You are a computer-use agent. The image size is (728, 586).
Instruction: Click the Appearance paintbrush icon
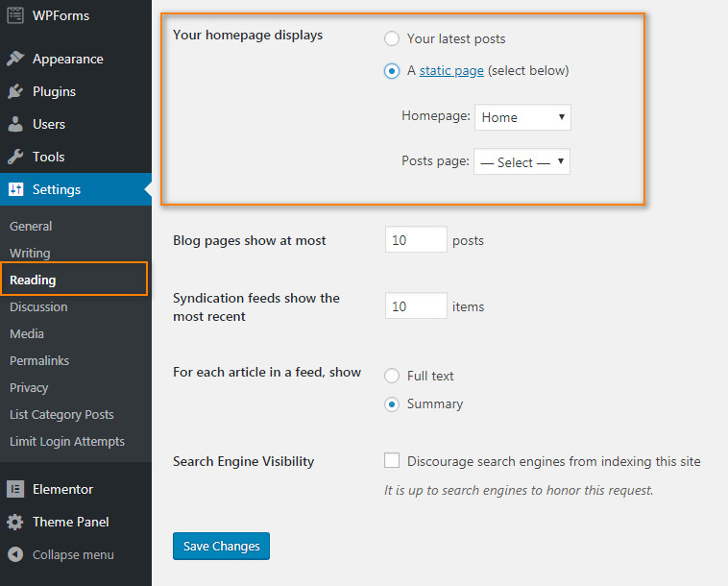pos(15,59)
